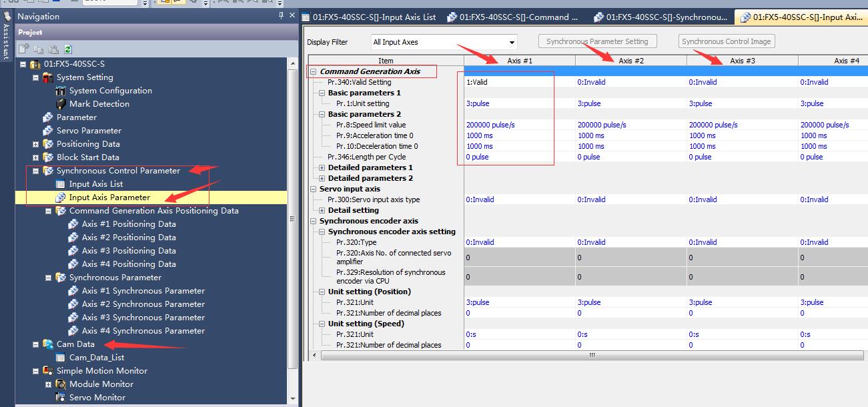Click Synchronous Parameter Setting button
Image resolution: width=868 pixels, height=407 pixels.
coord(597,41)
